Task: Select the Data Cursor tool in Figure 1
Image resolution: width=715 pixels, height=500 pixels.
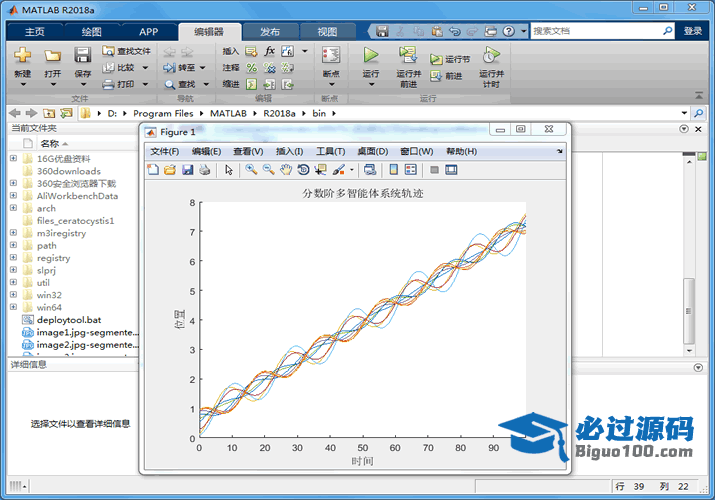Action: [321, 170]
